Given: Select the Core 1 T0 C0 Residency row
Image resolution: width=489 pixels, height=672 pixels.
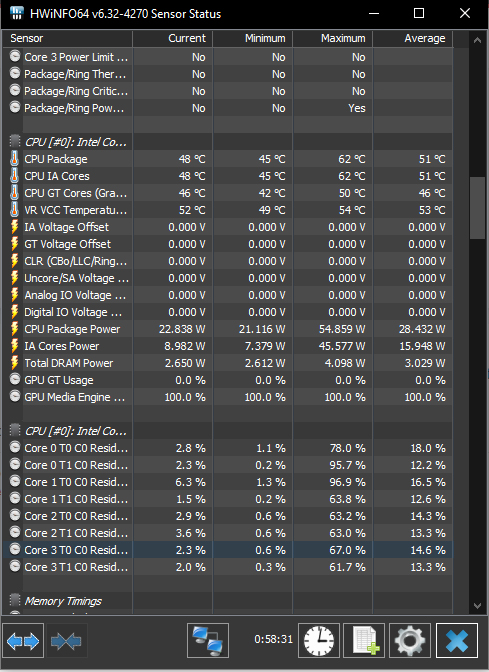Looking at the screenshot, I should [x=228, y=482].
